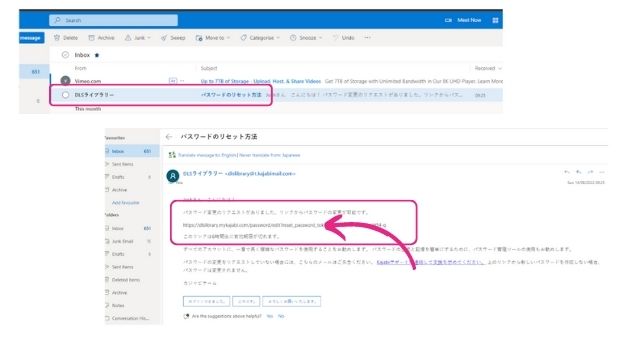Toggle the favourite star next to Inbox

click(97, 55)
